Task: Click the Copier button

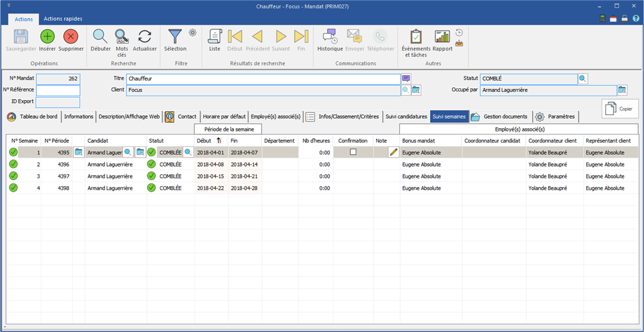Action: (620, 109)
